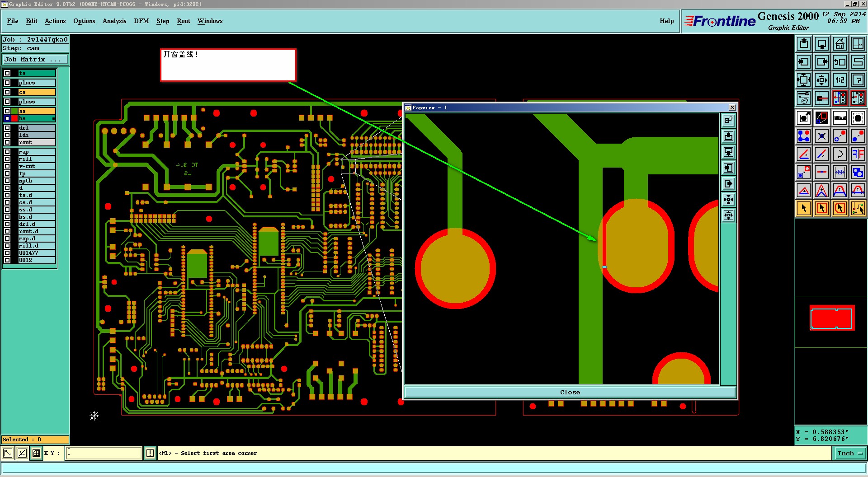Open the Help menu
The width and height of the screenshot is (868, 477).
666,21
